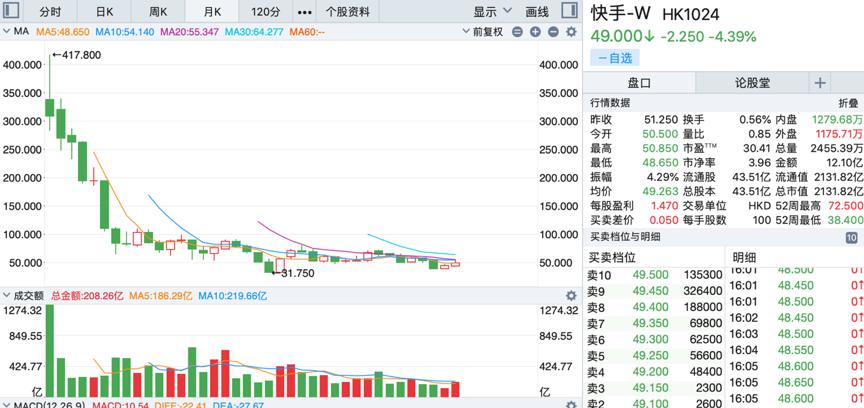Screen dimensions: 864x408
Task: Click the HK1024 stock code
Action: pos(691,14)
